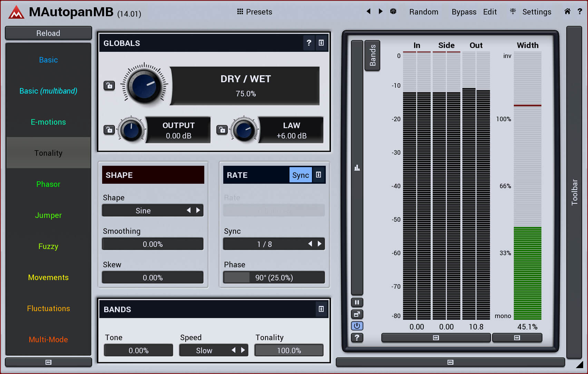Click resize corner triangle icon

click(x=580, y=365)
